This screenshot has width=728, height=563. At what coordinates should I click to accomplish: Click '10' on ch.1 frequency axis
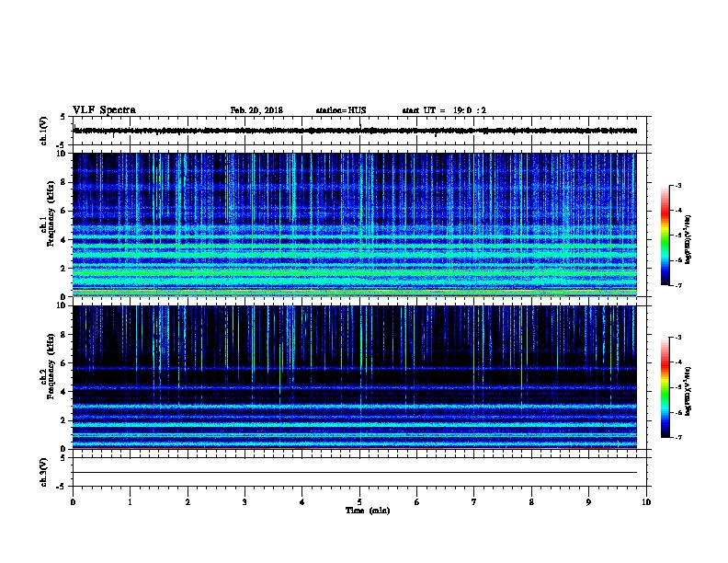(63, 154)
